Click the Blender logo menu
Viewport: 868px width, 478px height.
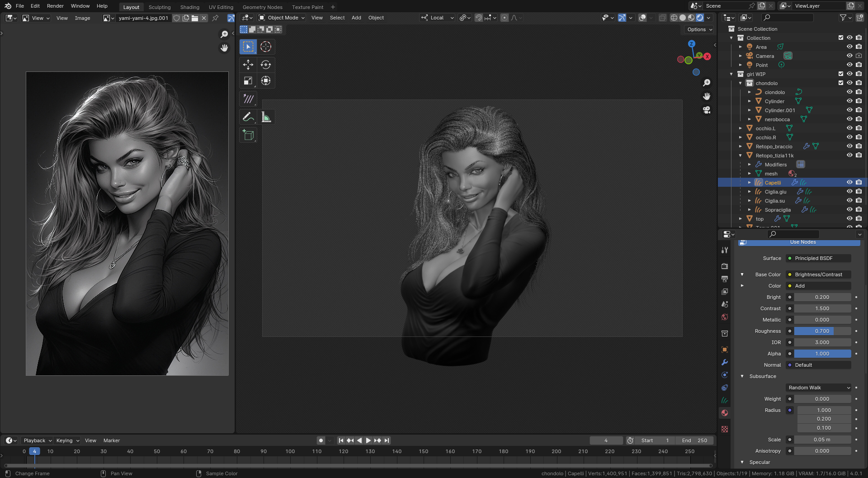[x=8, y=6]
